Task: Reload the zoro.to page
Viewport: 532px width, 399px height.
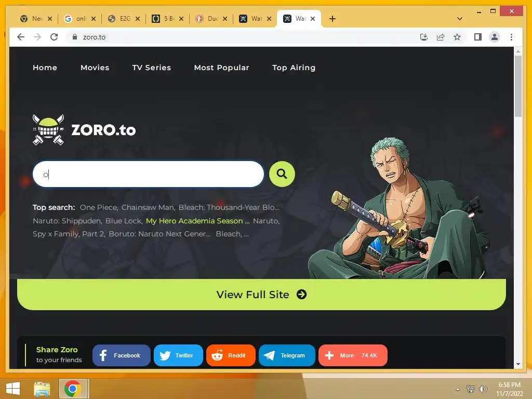Action: pyautogui.click(x=54, y=37)
